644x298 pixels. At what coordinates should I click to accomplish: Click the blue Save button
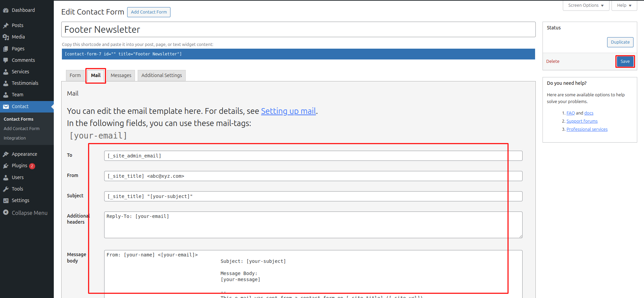(x=625, y=61)
